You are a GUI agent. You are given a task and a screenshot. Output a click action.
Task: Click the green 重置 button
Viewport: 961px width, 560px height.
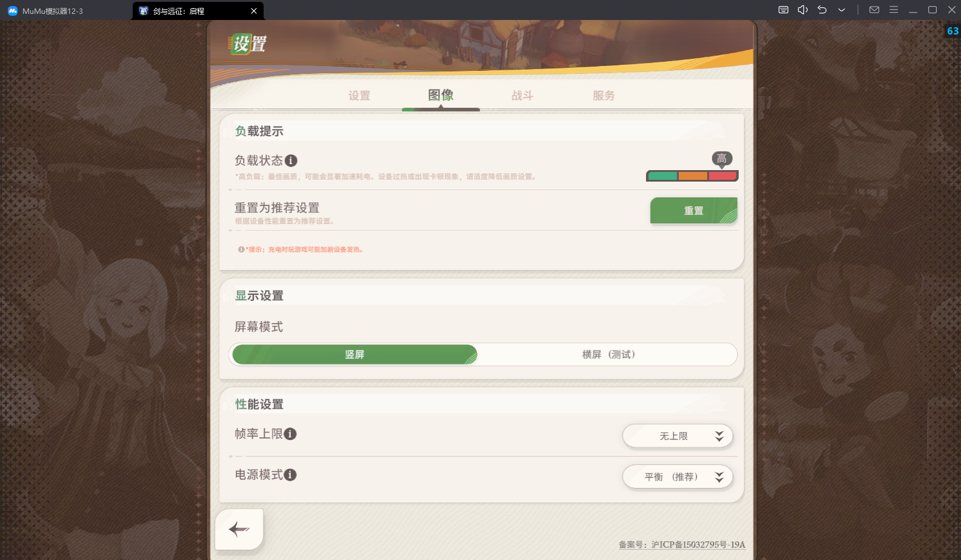click(694, 211)
